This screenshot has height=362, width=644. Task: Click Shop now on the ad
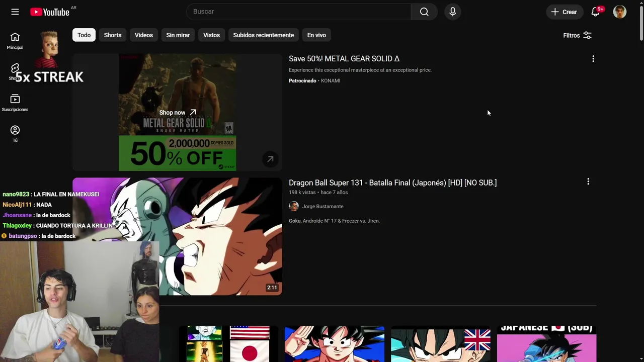point(178,113)
